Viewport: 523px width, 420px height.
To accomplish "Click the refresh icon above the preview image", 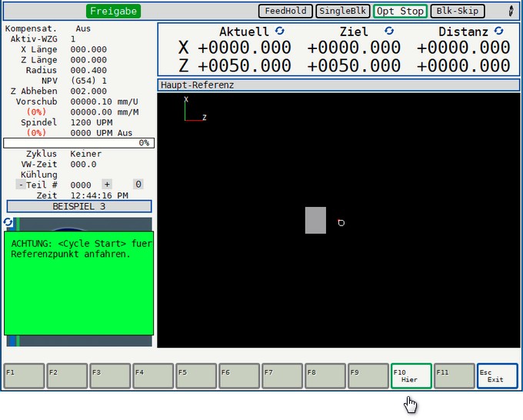I will pyautogui.click(x=8, y=222).
